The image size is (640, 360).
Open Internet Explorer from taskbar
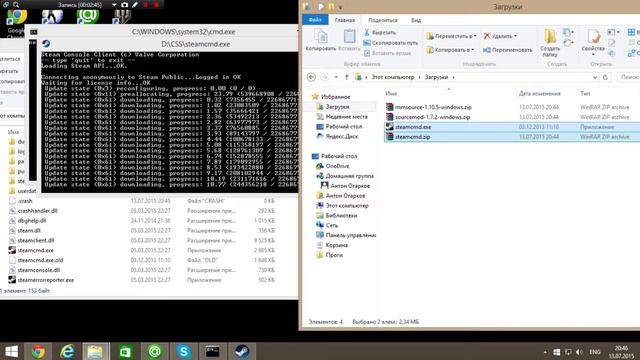(x=67, y=351)
